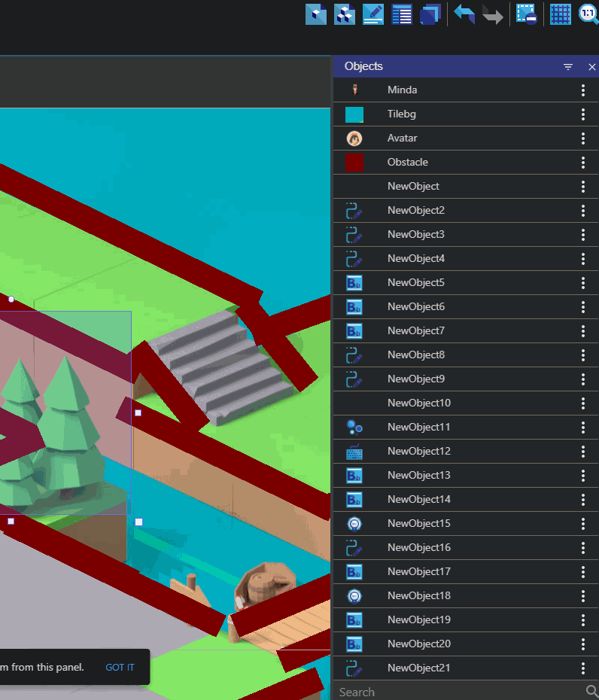Viewport: 599px width, 700px height.
Task: Delete the selected instances from scene
Action: click(527, 14)
